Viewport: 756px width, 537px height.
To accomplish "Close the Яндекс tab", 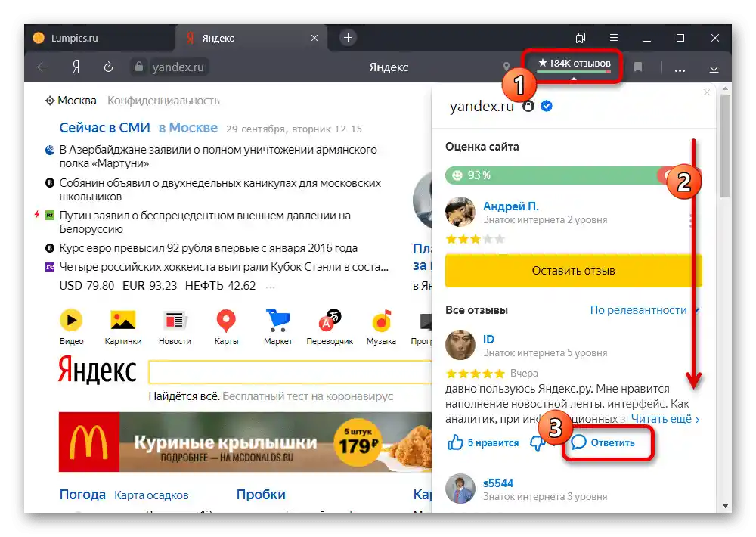I will pos(314,38).
